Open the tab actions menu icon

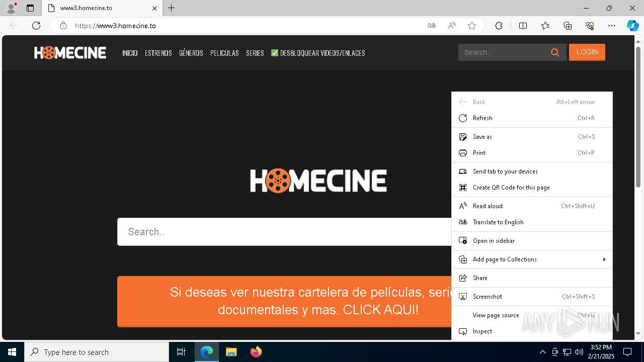click(30, 8)
